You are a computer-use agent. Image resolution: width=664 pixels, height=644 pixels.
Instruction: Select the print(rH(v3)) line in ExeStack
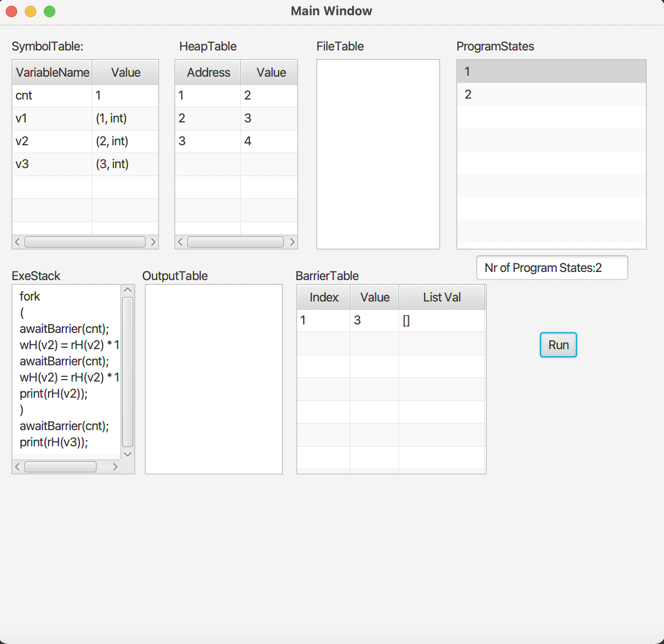(x=54, y=442)
